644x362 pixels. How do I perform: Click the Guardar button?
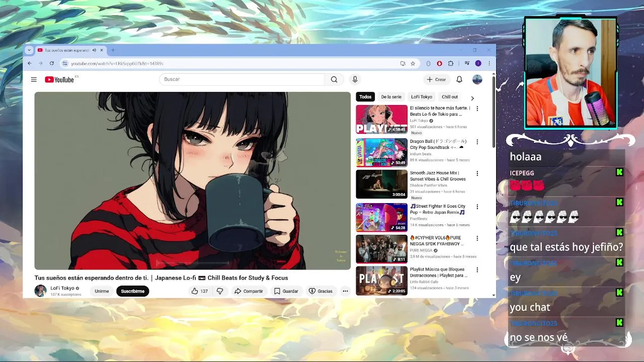(x=286, y=291)
